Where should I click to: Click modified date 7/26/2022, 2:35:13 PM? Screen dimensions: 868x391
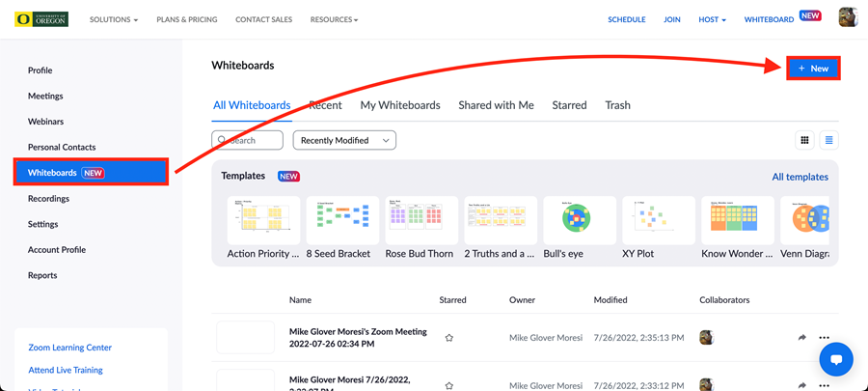tap(638, 337)
